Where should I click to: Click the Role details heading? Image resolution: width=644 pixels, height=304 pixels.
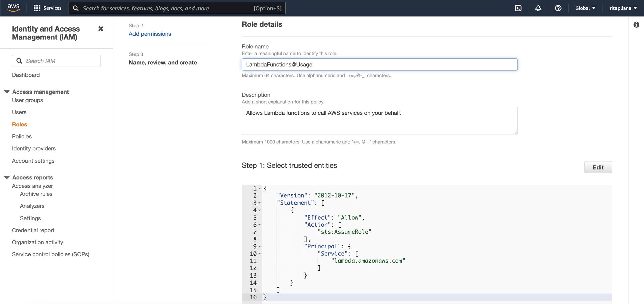coord(262,24)
